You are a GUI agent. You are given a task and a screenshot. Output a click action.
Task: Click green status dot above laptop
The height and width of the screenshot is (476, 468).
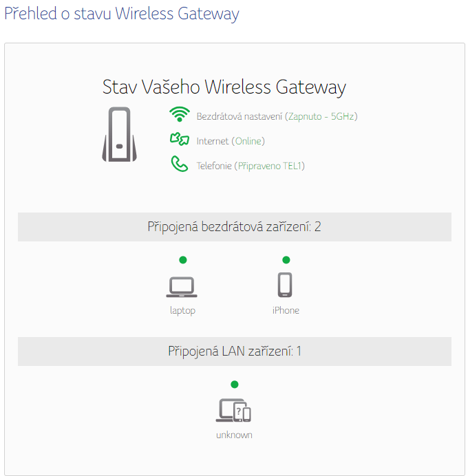pos(182,260)
